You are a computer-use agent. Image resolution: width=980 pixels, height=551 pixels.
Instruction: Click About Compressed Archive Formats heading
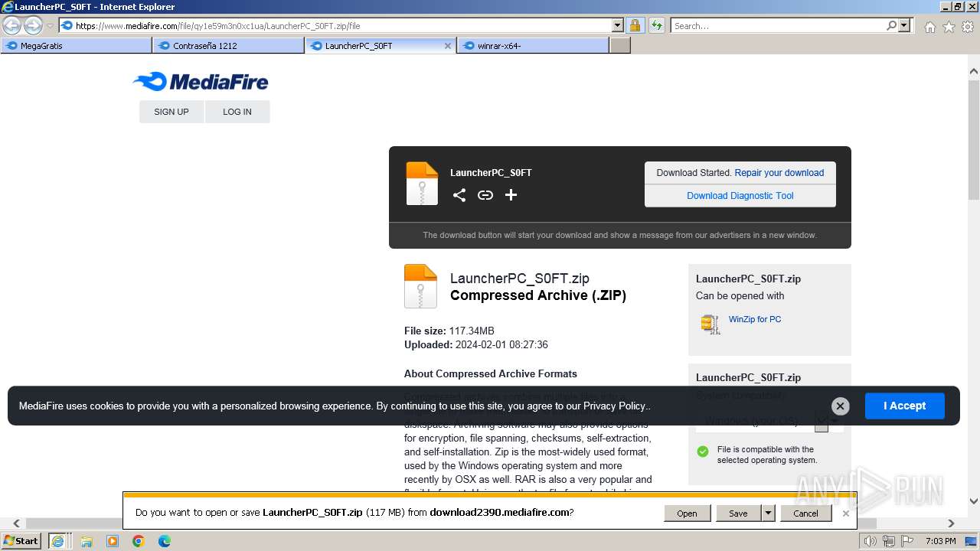[x=491, y=373]
